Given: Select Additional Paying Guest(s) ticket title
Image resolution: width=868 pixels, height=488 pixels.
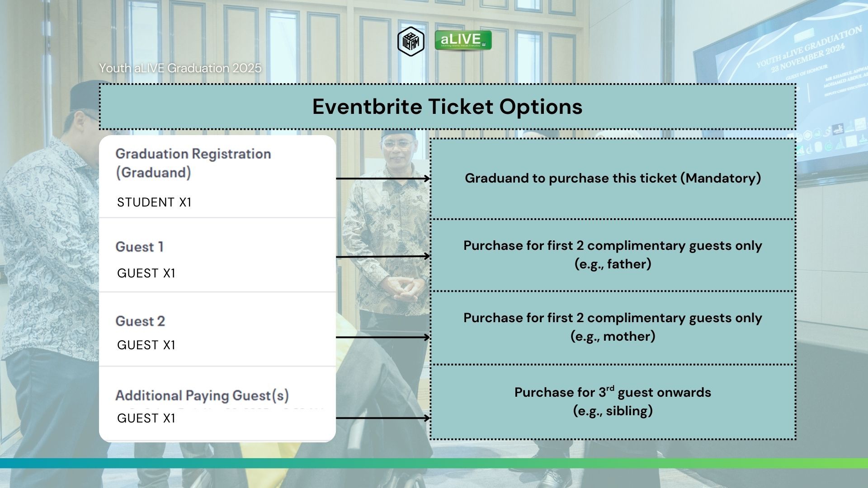Looking at the screenshot, I should (202, 396).
